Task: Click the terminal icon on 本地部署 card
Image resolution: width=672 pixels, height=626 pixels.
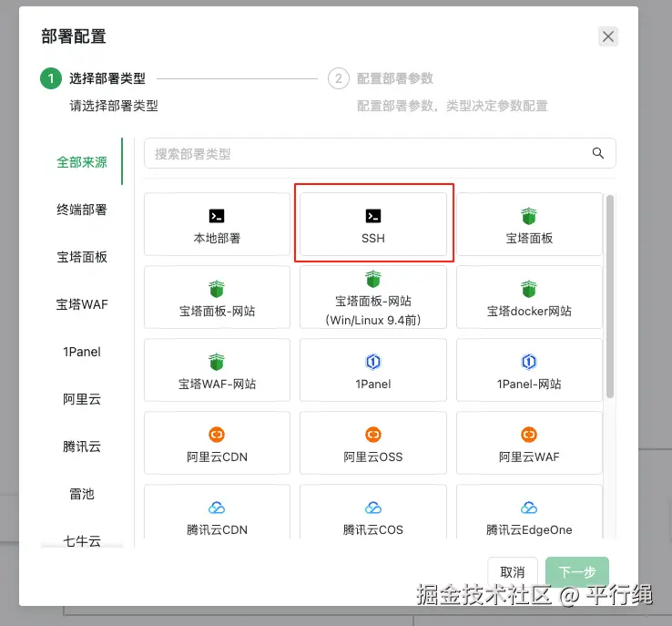Action: (217, 216)
